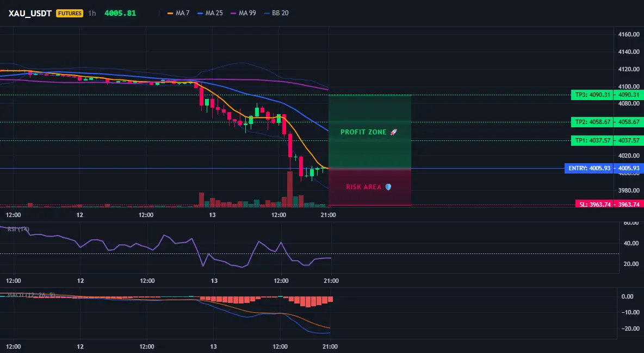The width and height of the screenshot is (644, 353).
Task: Select the TP2: 4058.67 level label
Action: pos(592,122)
